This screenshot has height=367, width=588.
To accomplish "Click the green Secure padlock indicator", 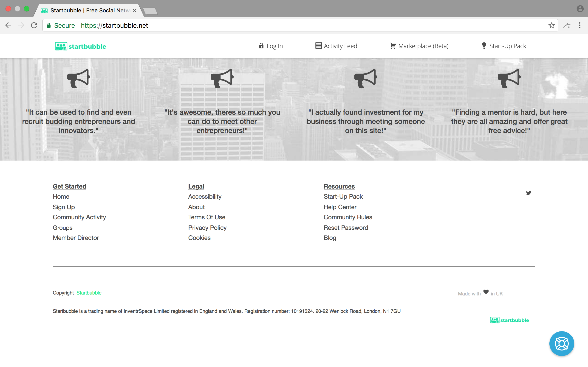I will [61, 25].
